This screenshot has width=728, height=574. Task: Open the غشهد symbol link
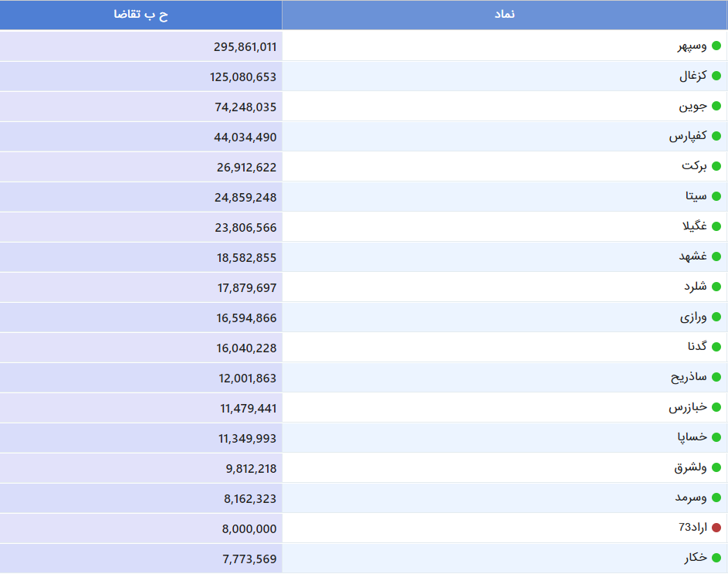click(692, 256)
